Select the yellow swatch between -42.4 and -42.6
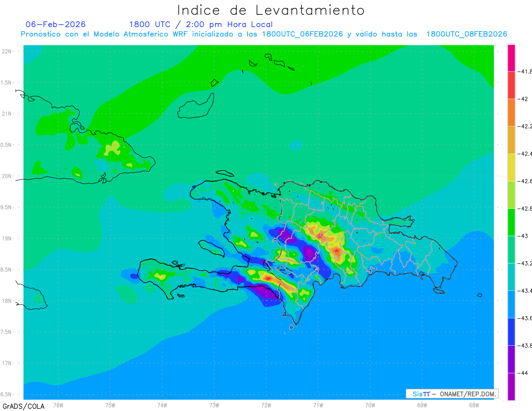This screenshot has height=411, width=532. pos(511,167)
